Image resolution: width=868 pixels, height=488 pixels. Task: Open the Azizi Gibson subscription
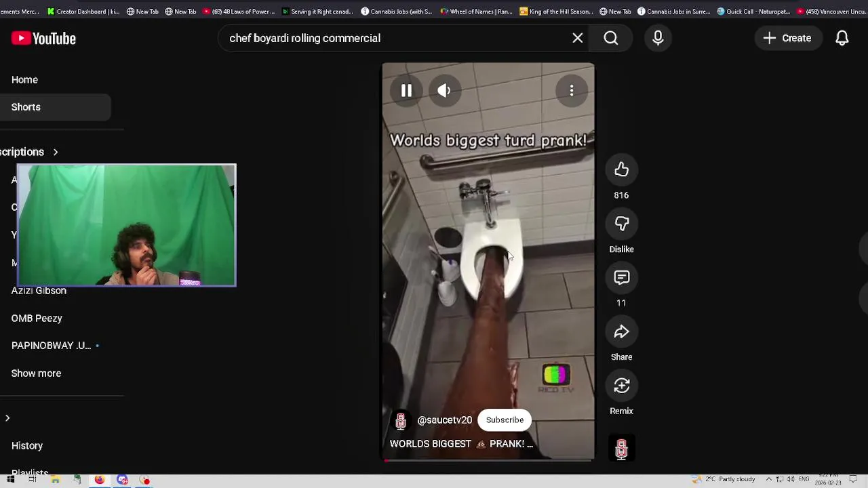click(39, 291)
